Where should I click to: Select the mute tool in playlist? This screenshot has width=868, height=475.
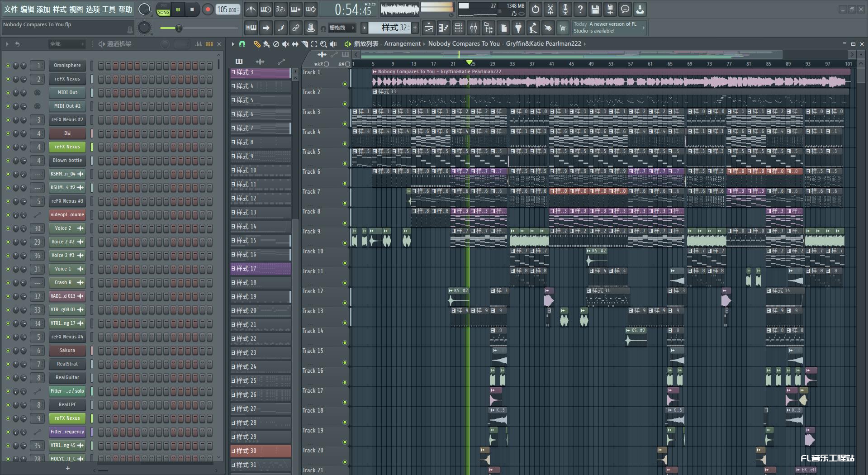285,44
